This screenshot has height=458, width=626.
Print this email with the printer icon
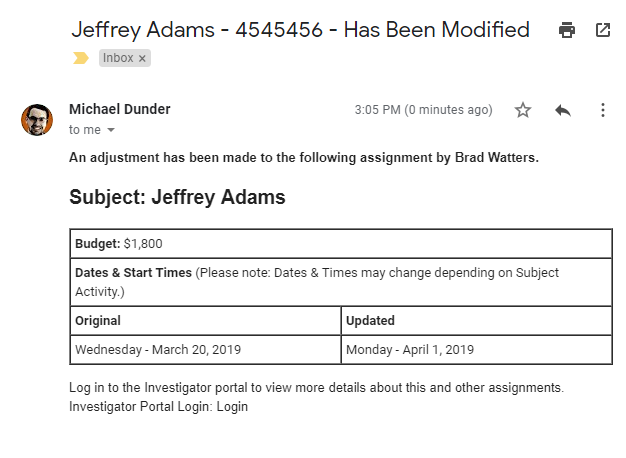tap(567, 30)
